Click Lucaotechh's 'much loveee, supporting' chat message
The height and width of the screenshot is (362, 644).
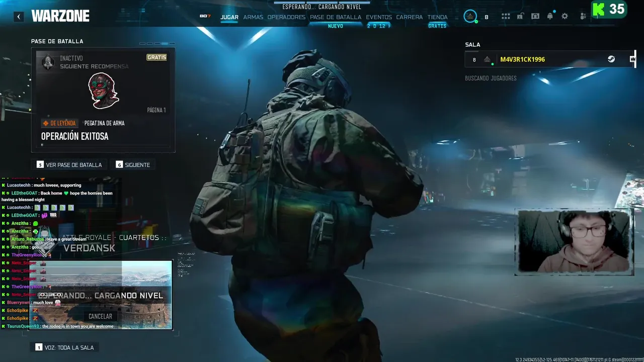[44, 185]
